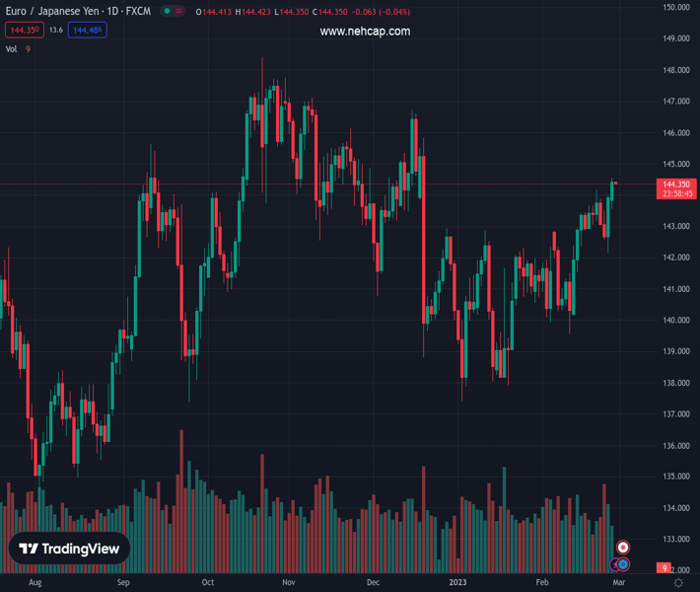The height and width of the screenshot is (592, 700).
Task: Click the Oct label on time axis
Action: [x=207, y=583]
